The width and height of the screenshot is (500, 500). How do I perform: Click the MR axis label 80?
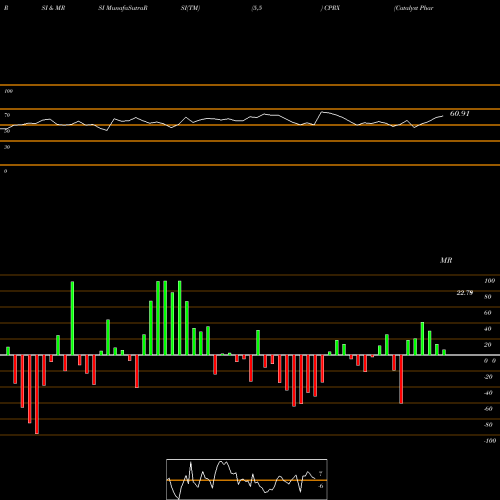[x=488, y=297]
